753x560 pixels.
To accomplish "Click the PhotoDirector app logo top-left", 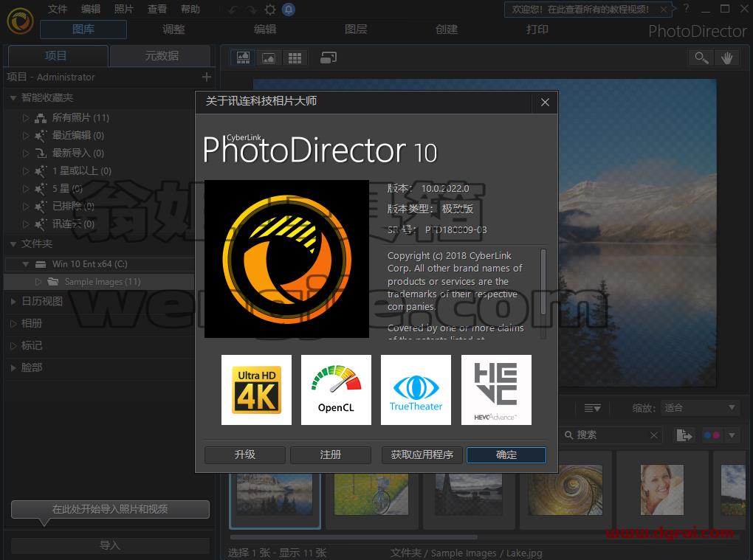I will (x=20, y=21).
